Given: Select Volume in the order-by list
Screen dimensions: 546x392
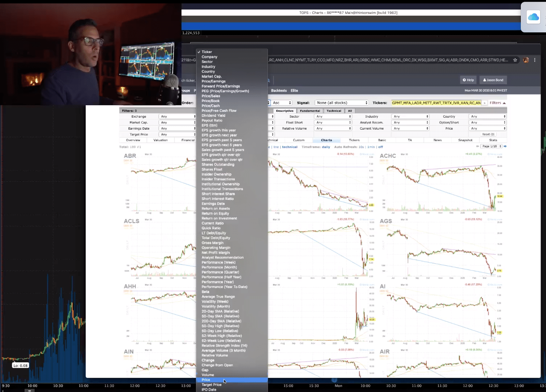Looking at the screenshot, I should click(232, 375).
